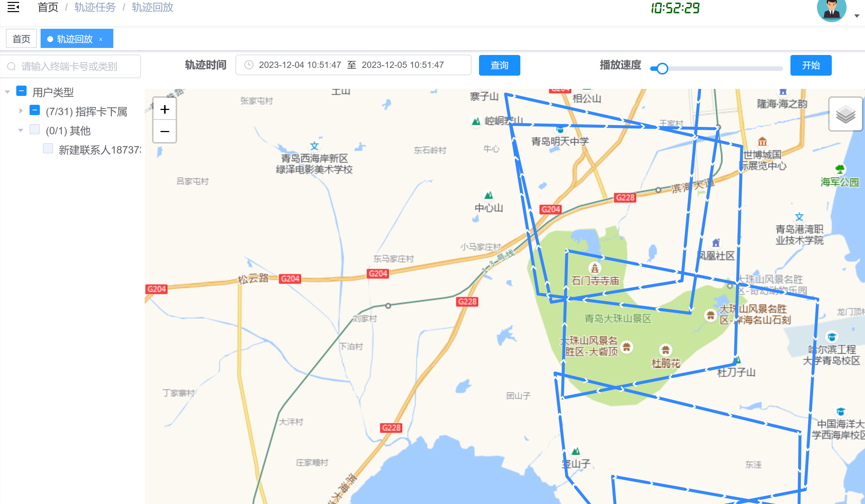
Task: Click 海军公园 park tree icon
Action: coord(840,169)
